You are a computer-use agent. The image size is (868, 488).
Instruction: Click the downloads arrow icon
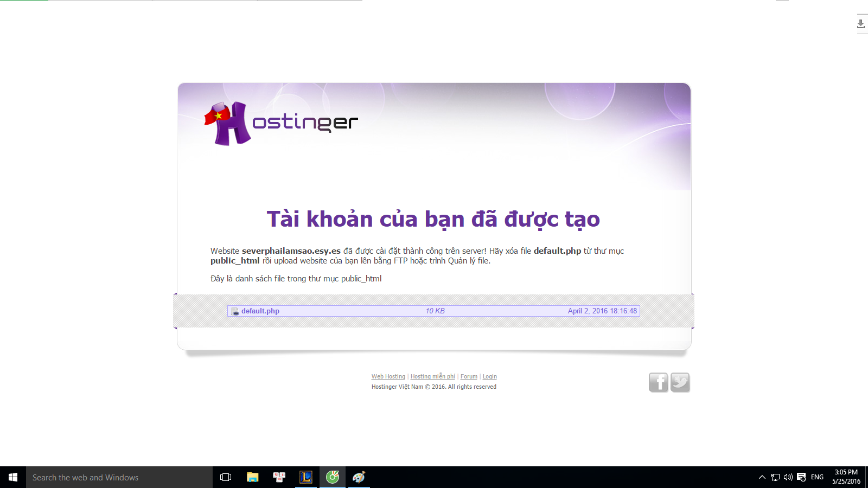tap(860, 24)
